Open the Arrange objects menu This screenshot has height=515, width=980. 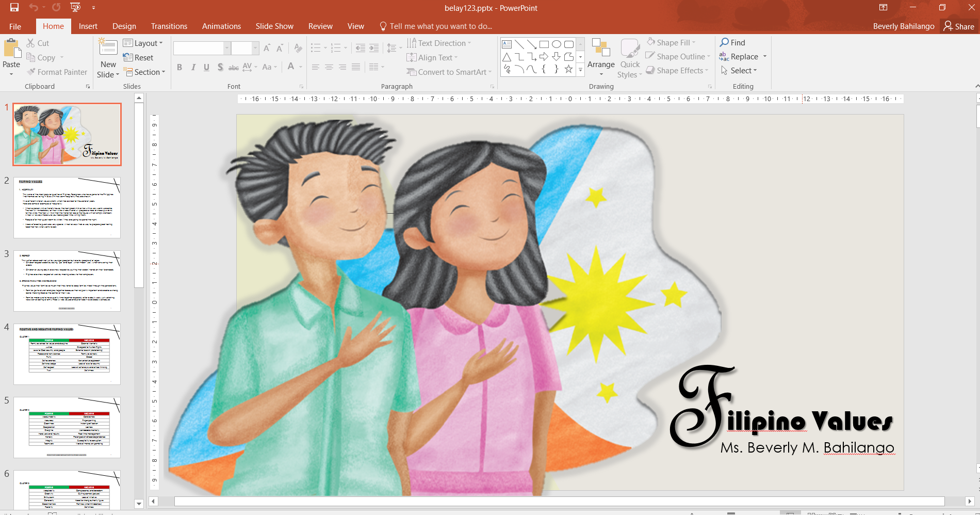pos(601,57)
